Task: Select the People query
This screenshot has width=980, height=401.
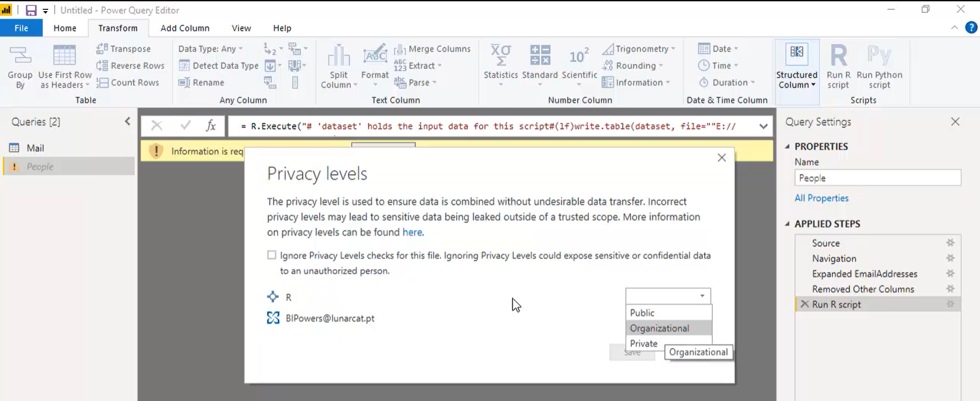Action: click(69, 166)
